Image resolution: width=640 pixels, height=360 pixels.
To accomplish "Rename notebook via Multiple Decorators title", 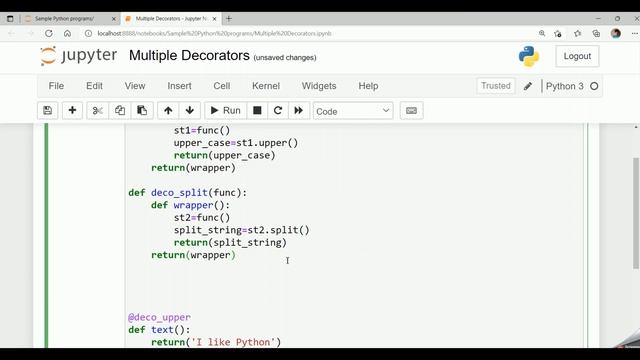I will [x=189, y=56].
